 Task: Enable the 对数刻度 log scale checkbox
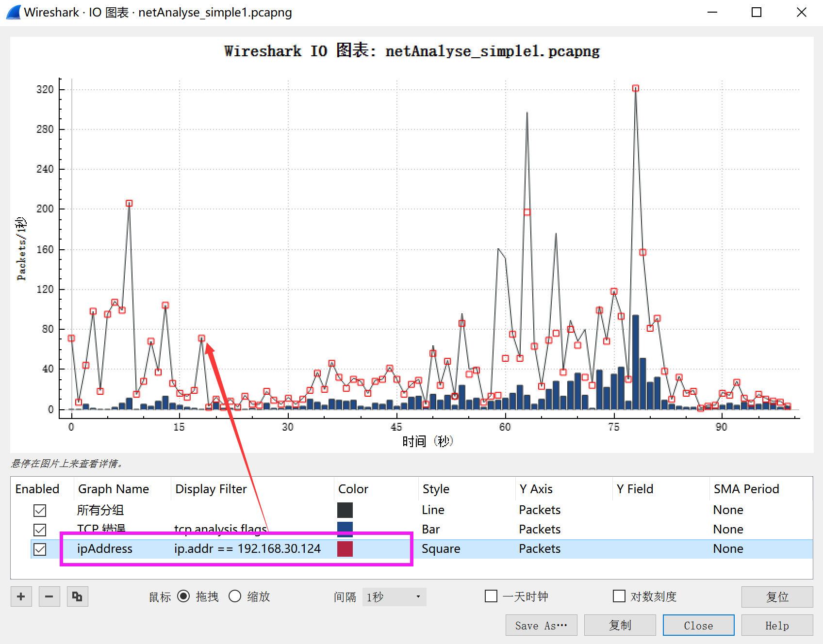click(619, 596)
